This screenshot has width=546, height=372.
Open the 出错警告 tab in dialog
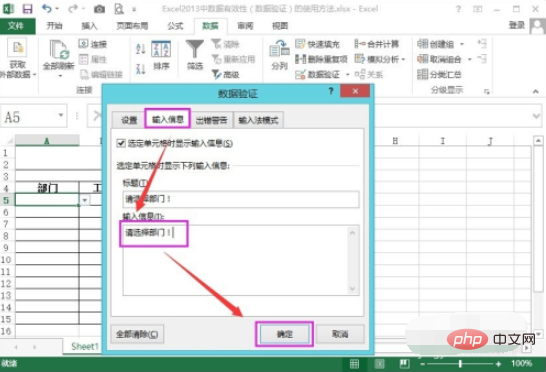[x=212, y=120]
